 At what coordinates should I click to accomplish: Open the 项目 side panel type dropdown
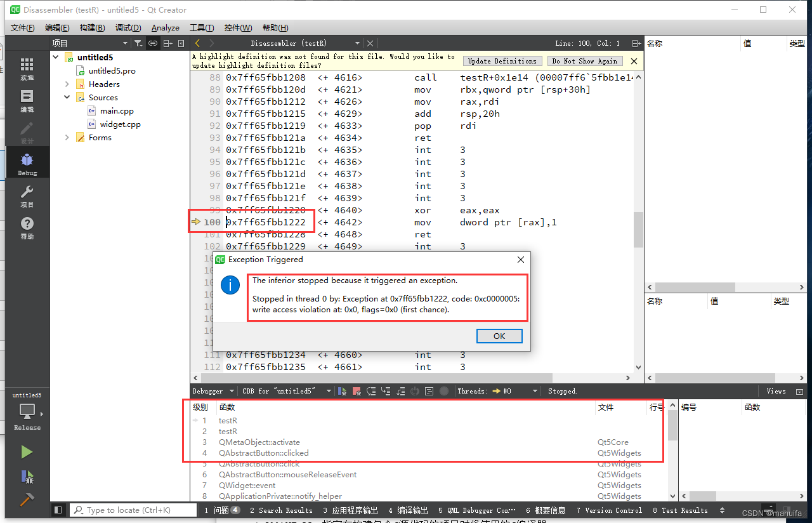point(89,43)
